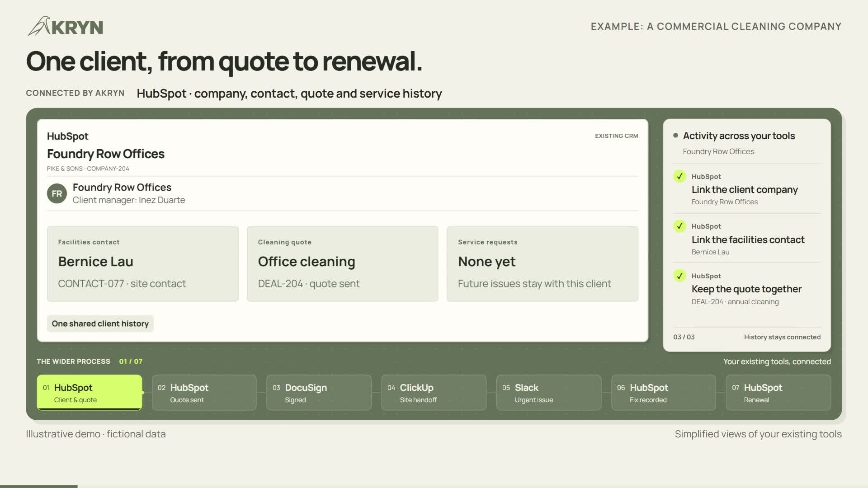Click Client manager: Inez Duarte text
The height and width of the screenshot is (488, 868).
click(129, 200)
